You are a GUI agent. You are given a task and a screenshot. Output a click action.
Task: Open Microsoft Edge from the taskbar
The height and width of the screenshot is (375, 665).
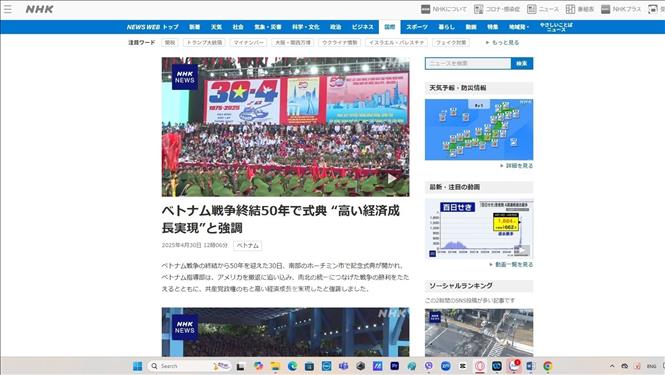pos(292,366)
